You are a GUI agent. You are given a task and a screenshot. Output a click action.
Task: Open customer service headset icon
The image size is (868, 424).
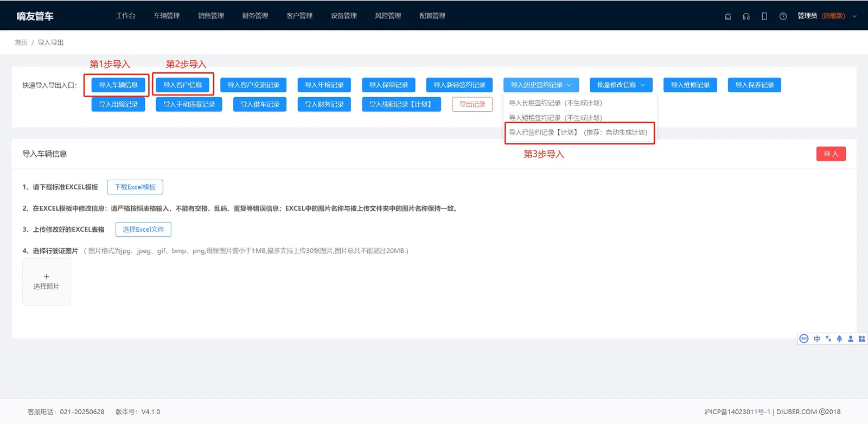tap(746, 16)
